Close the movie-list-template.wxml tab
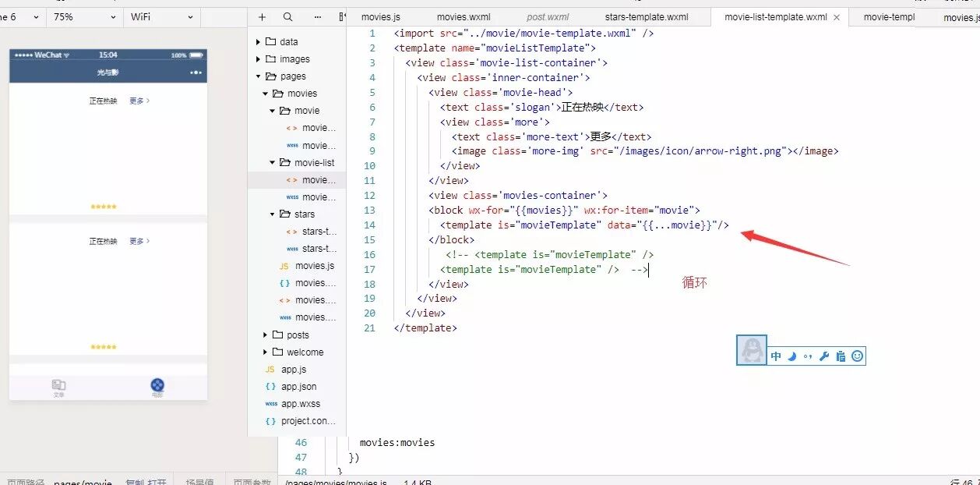Viewport: 980px width, 485px height. click(837, 17)
